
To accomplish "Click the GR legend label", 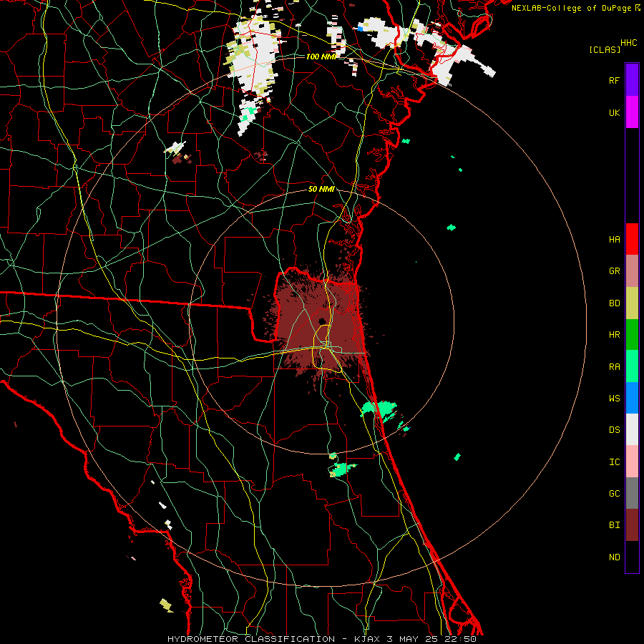I will [614, 271].
